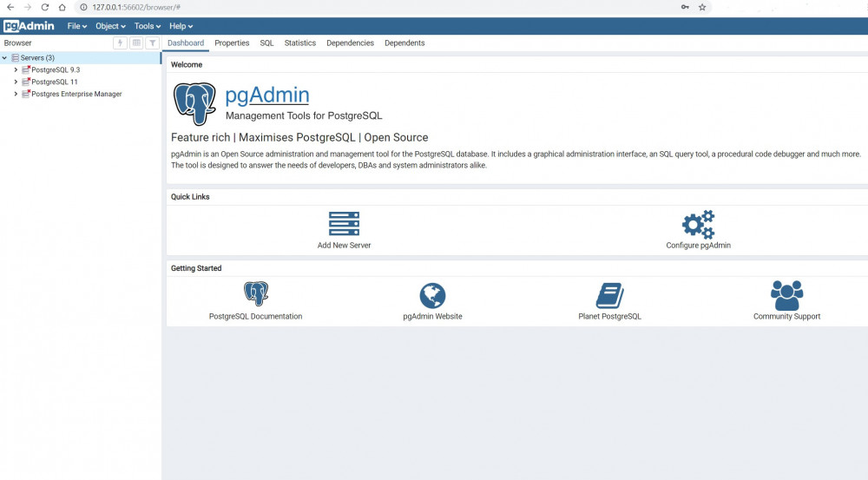This screenshot has height=480, width=868.
Task: Bookmark page with the star icon
Action: [702, 7]
